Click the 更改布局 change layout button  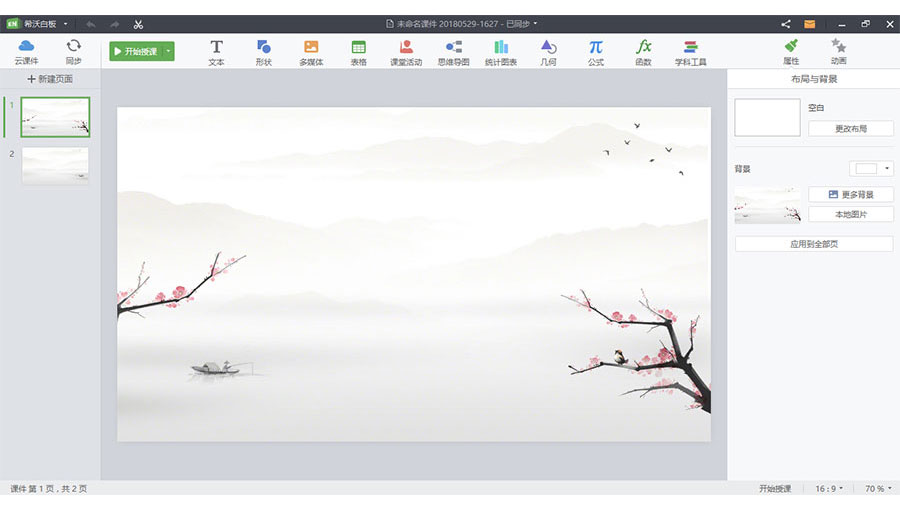(850, 129)
